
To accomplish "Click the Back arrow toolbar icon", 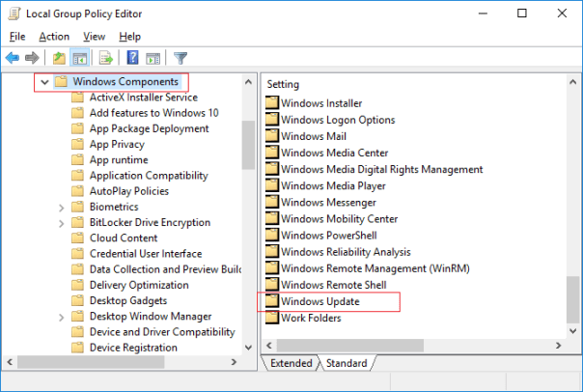I will click(x=13, y=58).
